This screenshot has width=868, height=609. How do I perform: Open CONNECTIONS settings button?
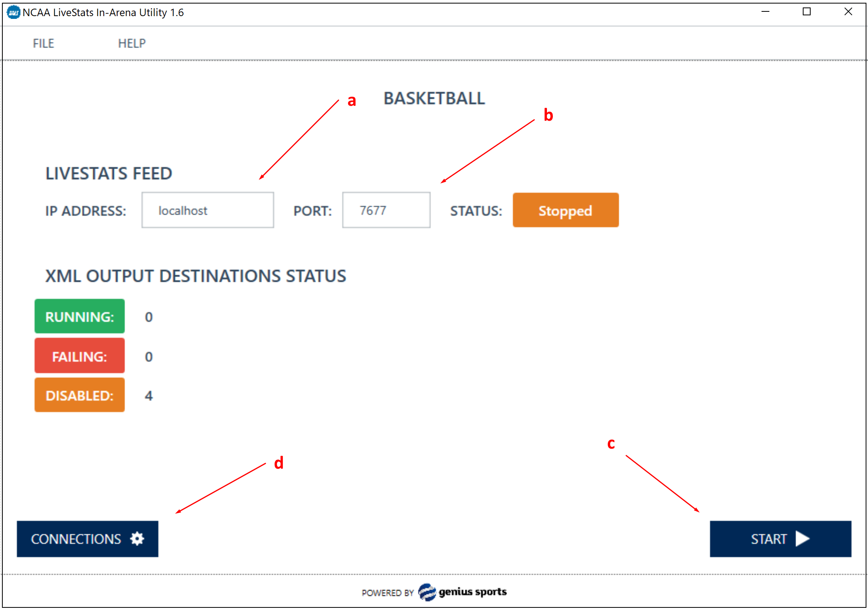pos(87,539)
